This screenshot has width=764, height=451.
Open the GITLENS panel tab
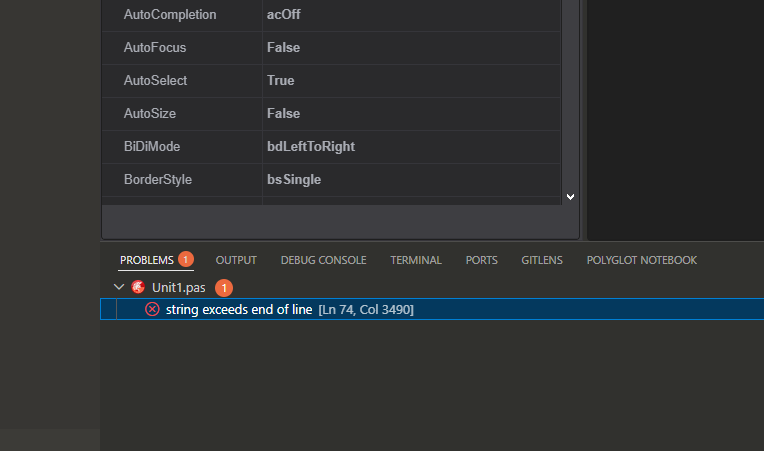(542, 260)
